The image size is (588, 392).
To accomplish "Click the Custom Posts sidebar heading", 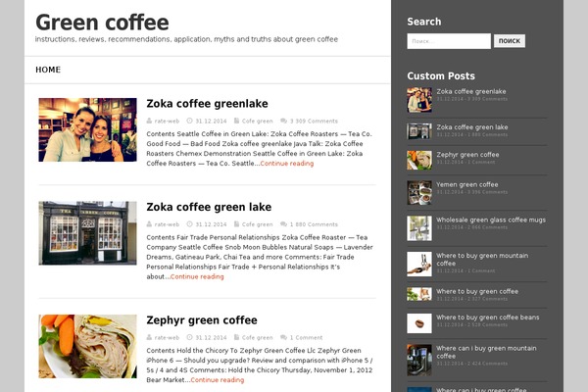I will click(x=441, y=76).
